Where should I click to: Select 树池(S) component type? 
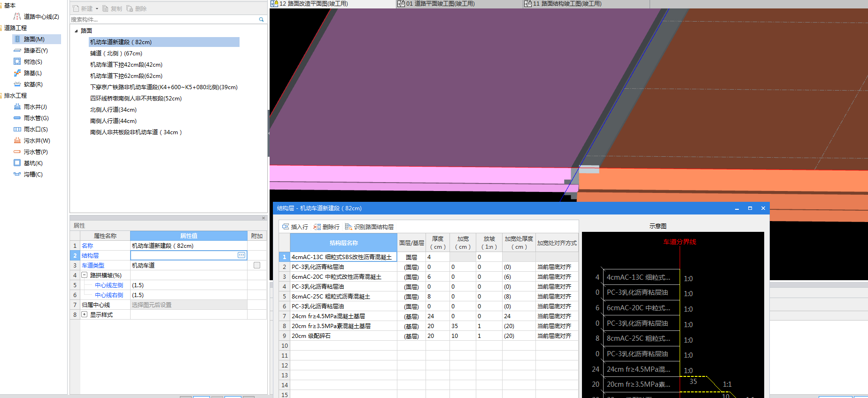(28, 61)
